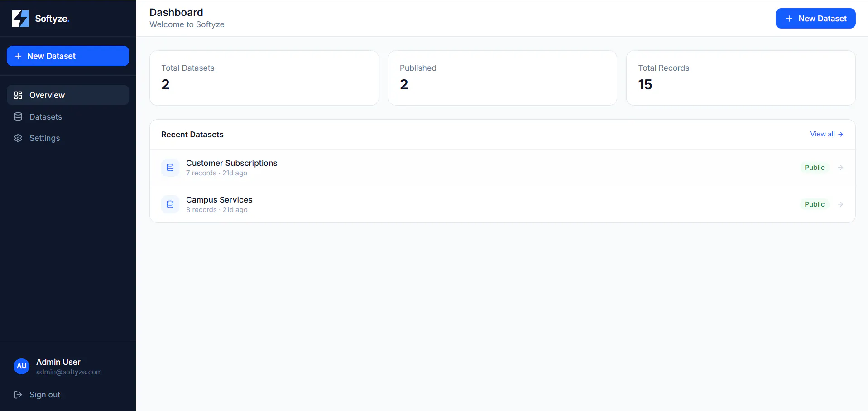Click the Softyze lightning logo icon
The width and height of the screenshot is (868, 411).
point(20,19)
